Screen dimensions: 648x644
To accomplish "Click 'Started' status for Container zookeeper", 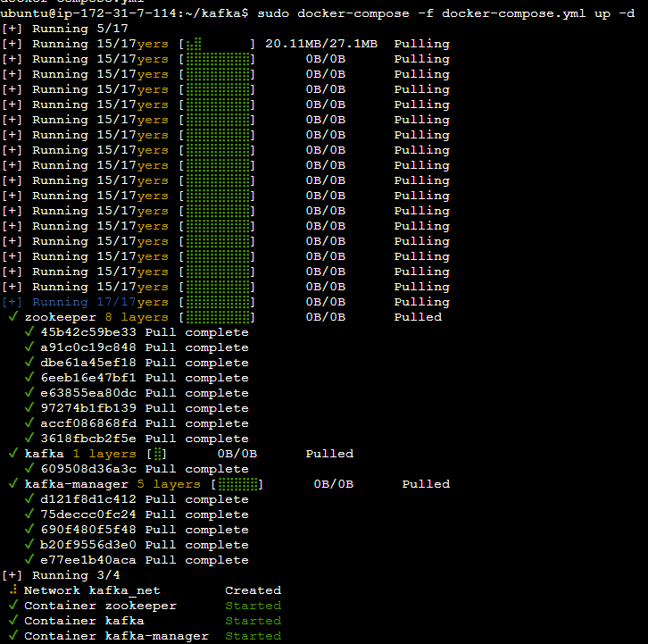I will point(253,606).
